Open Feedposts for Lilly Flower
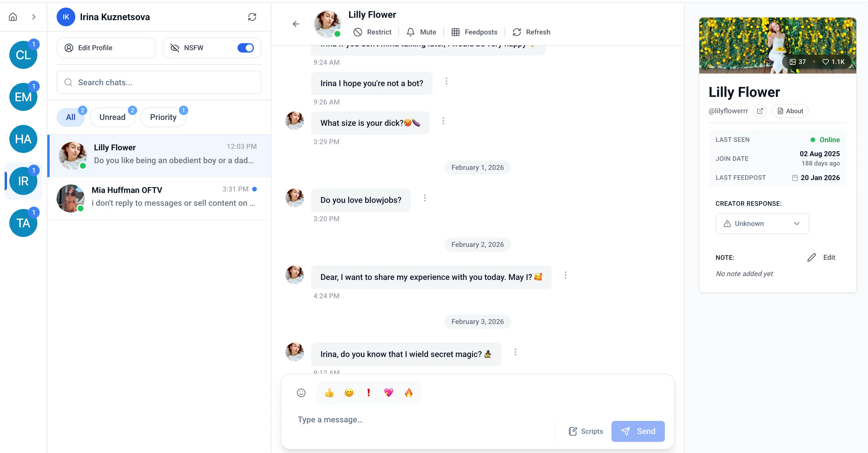Viewport: 868px width, 453px height. pyautogui.click(x=474, y=32)
